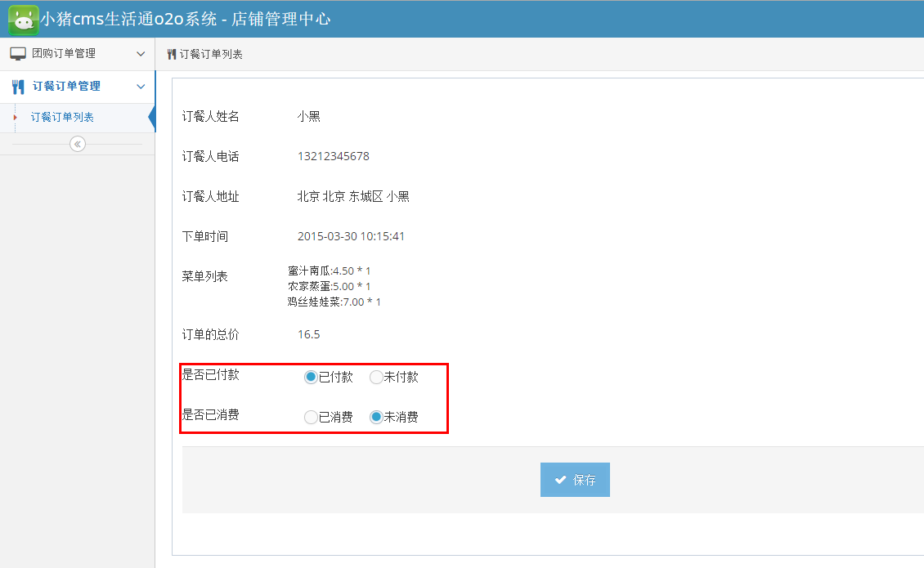Click the phone number 13212345678
The width and height of the screenshot is (924, 568).
(334, 156)
